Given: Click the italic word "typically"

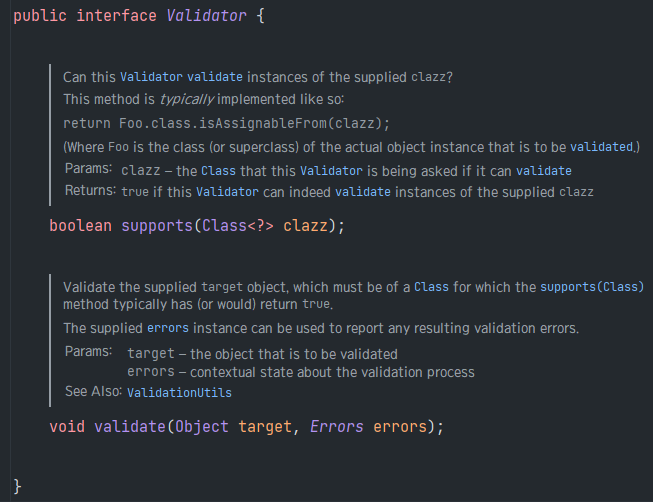Looking at the screenshot, I should [x=187, y=100].
